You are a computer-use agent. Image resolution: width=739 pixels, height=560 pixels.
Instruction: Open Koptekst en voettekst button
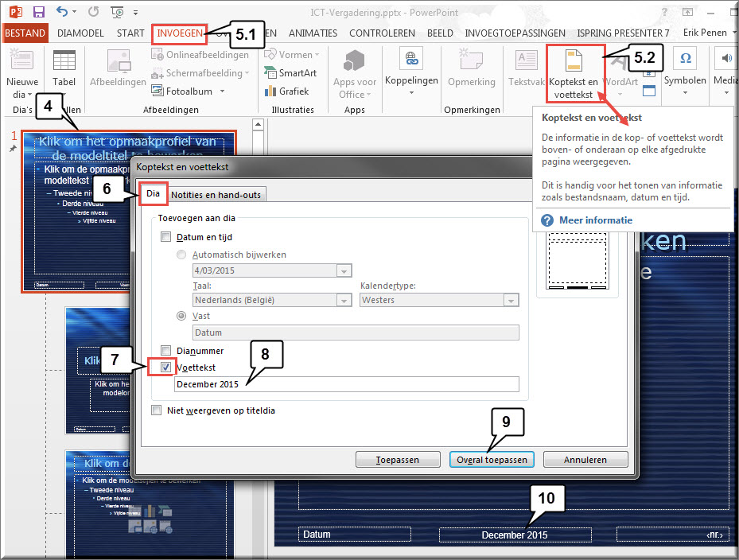click(x=574, y=73)
